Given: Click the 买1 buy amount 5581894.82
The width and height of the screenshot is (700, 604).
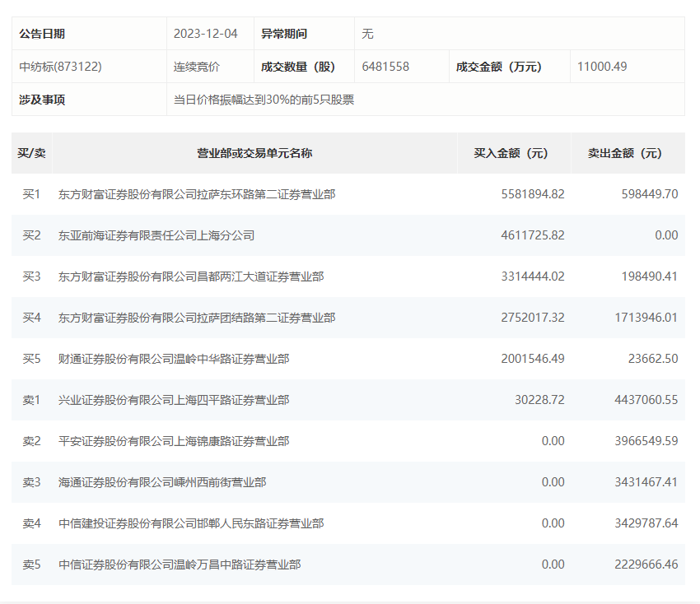Looking at the screenshot, I should pyautogui.click(x=533, y=194).
